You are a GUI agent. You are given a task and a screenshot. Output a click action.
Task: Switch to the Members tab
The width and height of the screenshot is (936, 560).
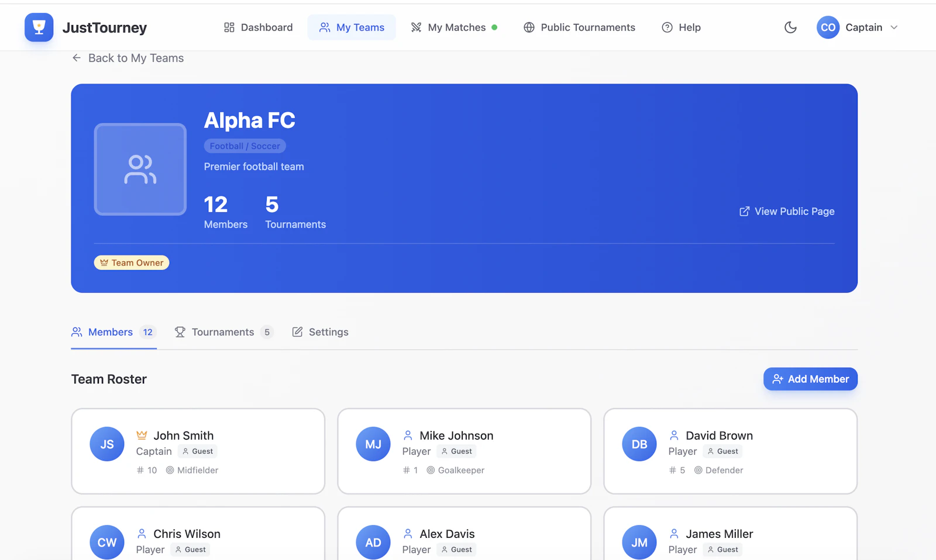point(113,332)
